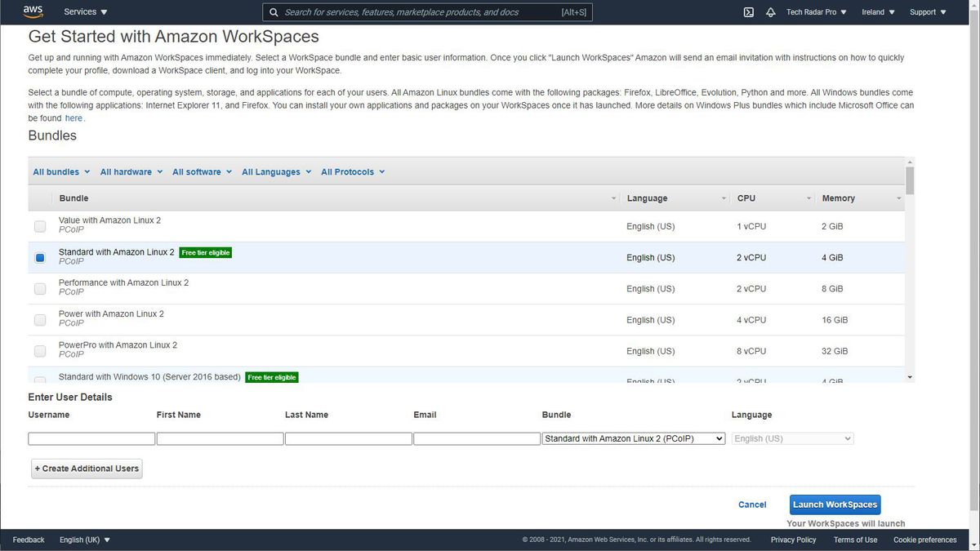Screen dimensions: 980x551
Task: Sort the Language column using its arrow
Action: tap(724, 198)
